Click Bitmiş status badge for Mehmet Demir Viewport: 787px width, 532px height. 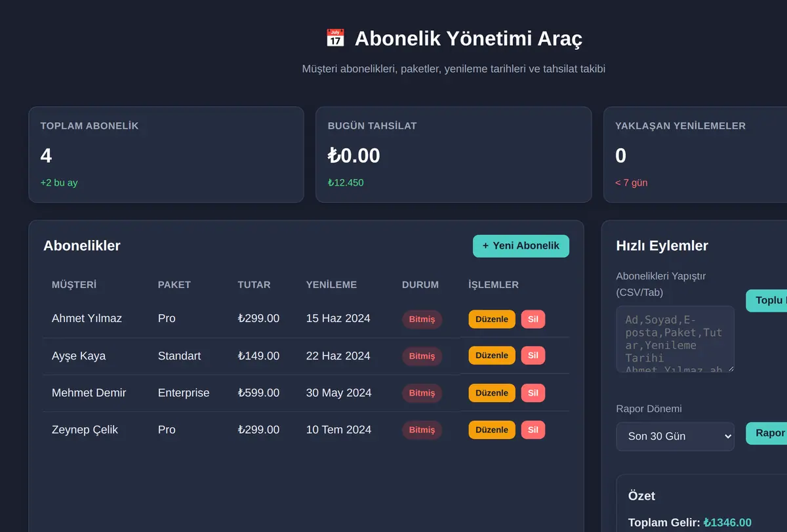[x=422, y=393]
